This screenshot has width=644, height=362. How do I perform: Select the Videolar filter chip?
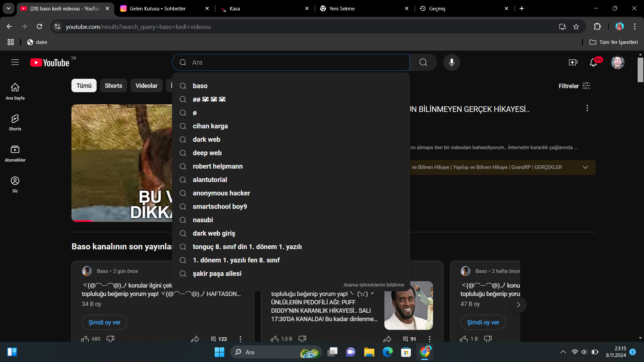[146, 86]
